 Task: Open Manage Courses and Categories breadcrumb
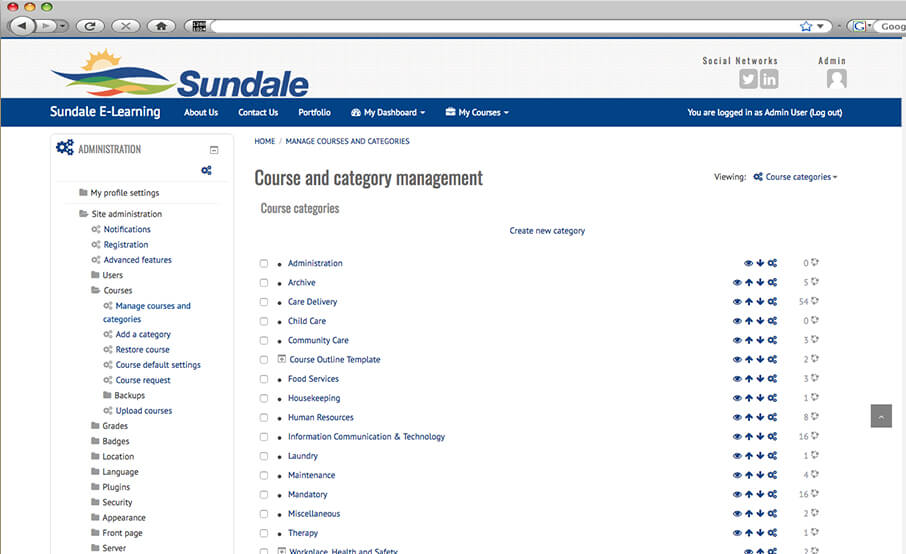point(347,141)
